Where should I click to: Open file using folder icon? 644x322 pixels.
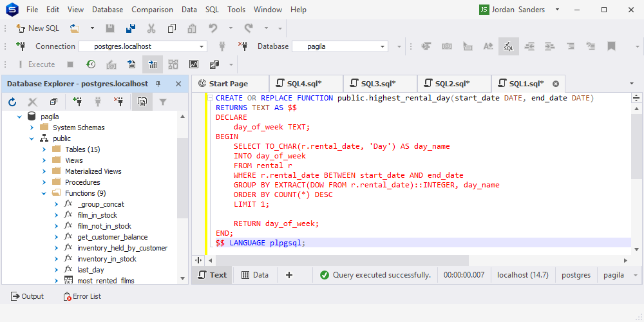[x=74, y=28]
